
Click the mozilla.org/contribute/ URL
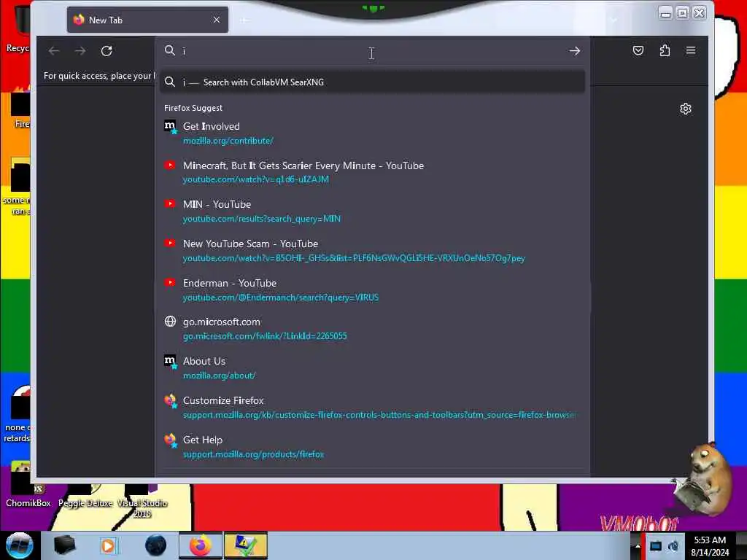pyautogui.click(x=228, y=141)
